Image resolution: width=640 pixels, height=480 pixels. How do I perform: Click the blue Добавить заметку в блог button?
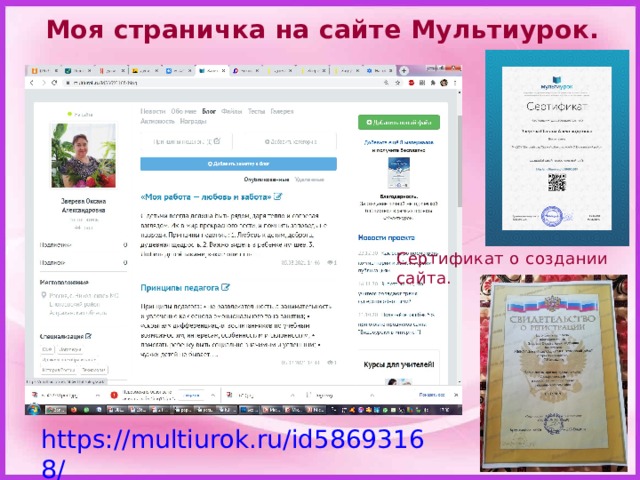click(x=238, y=164)
